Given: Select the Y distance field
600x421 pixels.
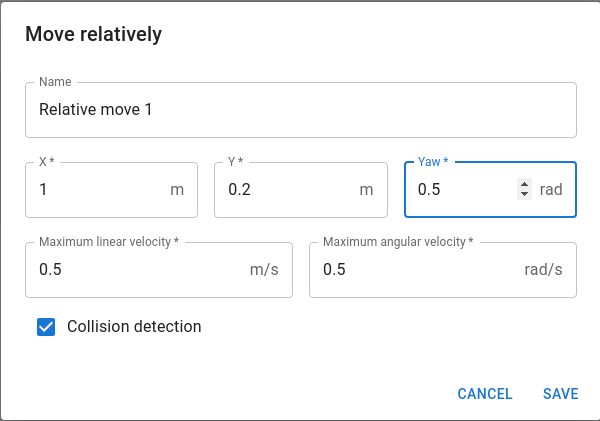Looking at the screenshot, I should click(x=301, y=190).
